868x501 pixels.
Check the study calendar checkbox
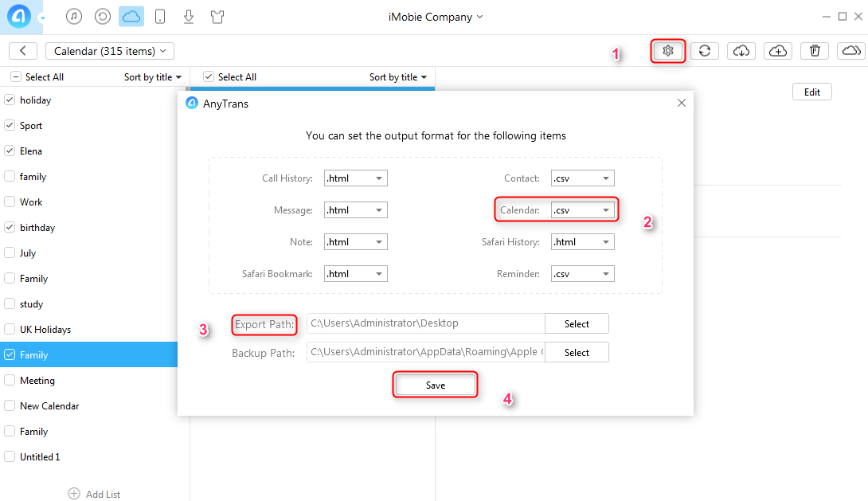click(10, 303)
